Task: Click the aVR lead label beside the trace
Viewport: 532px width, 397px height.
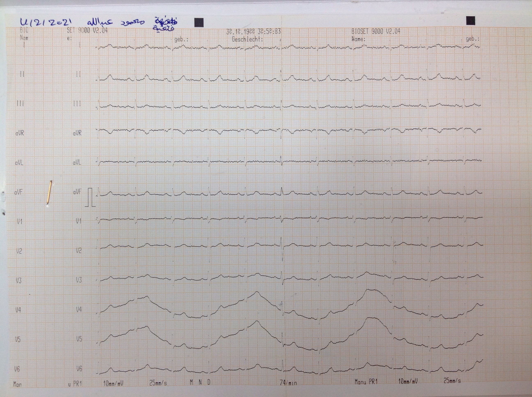Action: pyautogui.click(x=77, y=133)
